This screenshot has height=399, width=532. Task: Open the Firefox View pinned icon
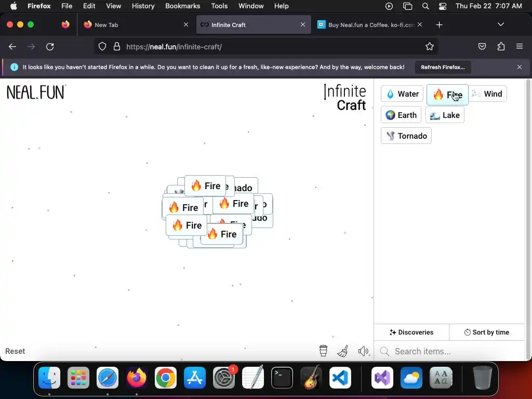tap(65, 24)
